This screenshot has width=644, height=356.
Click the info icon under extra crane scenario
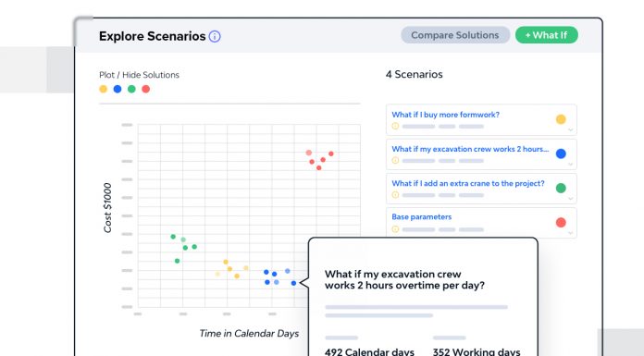click(395, 194)
